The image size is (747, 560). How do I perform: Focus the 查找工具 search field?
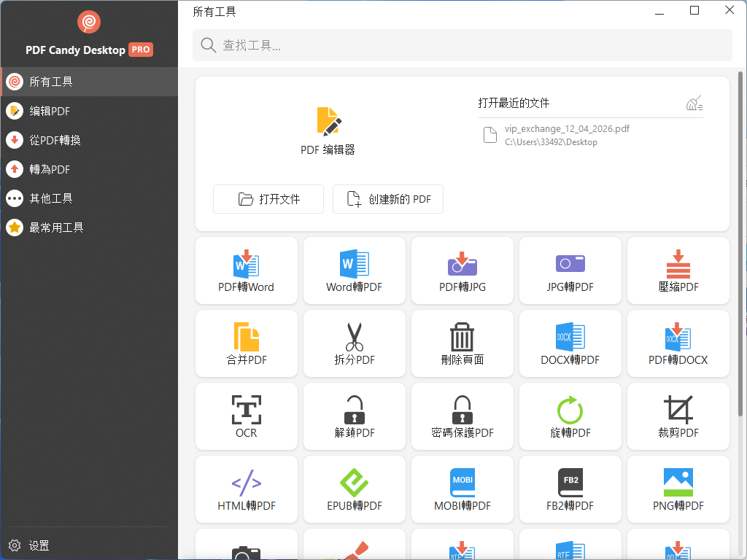point(462,45)
